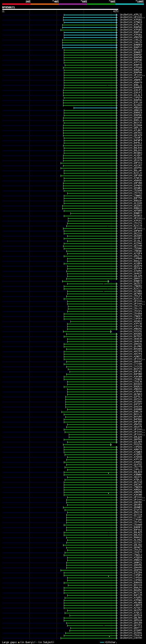Click the UniRef100_B6TEH7 label
The height and width of the screenshot is (644, 146).
[x=131, y=336]
